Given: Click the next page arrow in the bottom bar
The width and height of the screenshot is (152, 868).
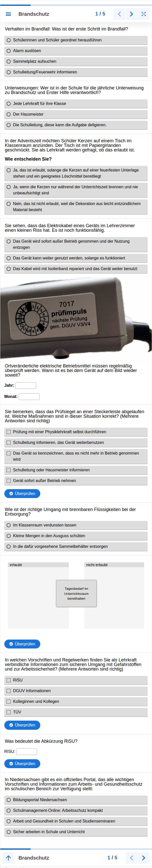Looking at the screenshot, I should pyautogui.click(x=144, y=858).
